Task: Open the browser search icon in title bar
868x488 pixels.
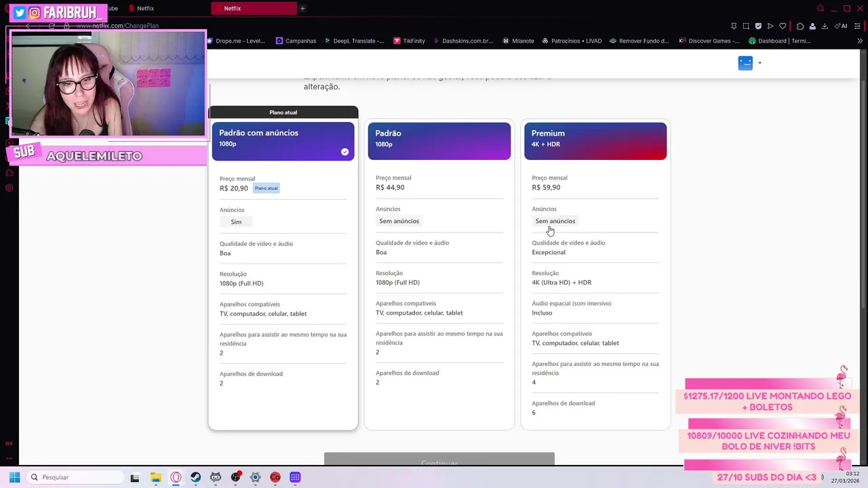Action: (x=821, y=9)
